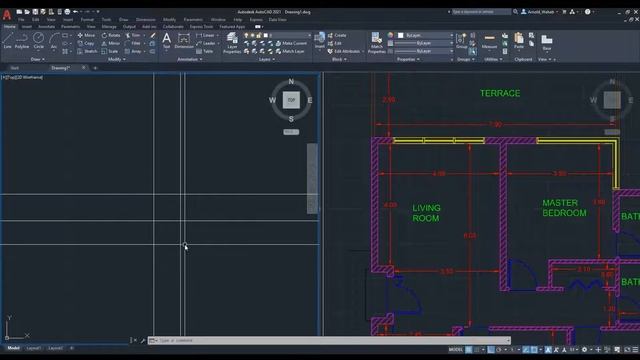
Task: Click the Trim tool
Action: pyautogui.click(x=133, y=36)
